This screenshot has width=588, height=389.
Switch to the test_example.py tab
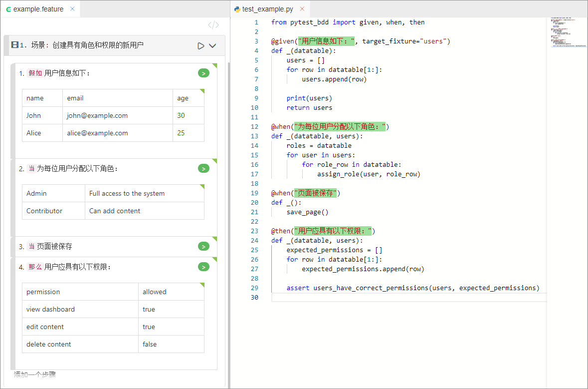click(268, 8)
